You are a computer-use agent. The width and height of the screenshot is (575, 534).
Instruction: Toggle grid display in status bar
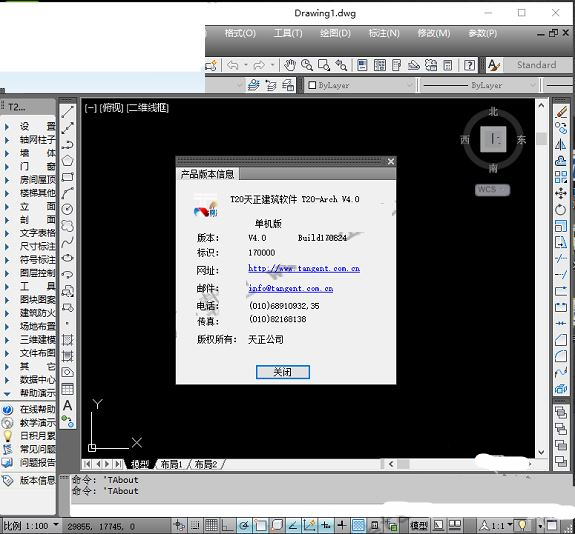tap(211, 525)
